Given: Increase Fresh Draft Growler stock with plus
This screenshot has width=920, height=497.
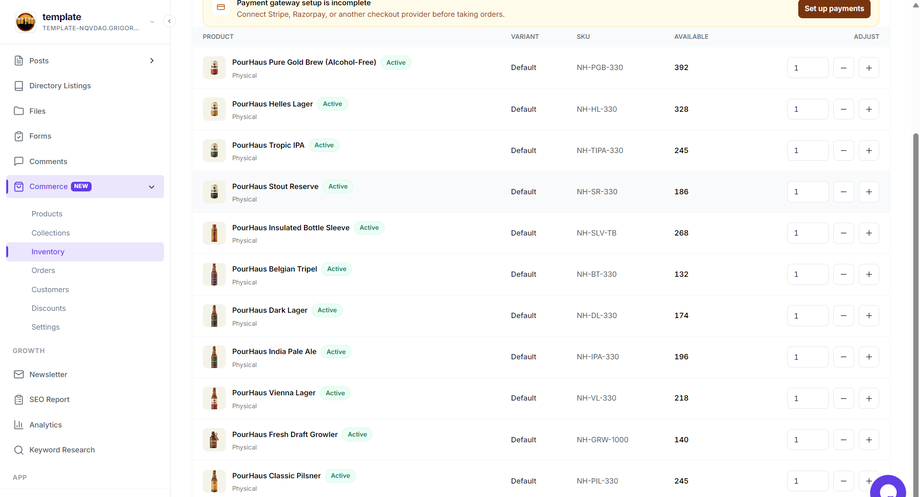Looking at the screenshot, I should [868, 439].
